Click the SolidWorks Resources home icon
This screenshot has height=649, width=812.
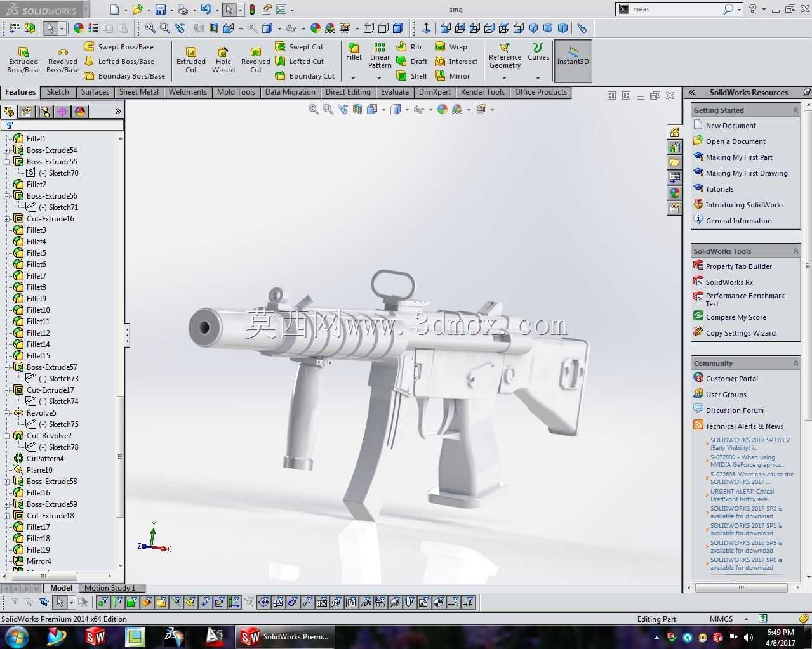click(674, 132)
